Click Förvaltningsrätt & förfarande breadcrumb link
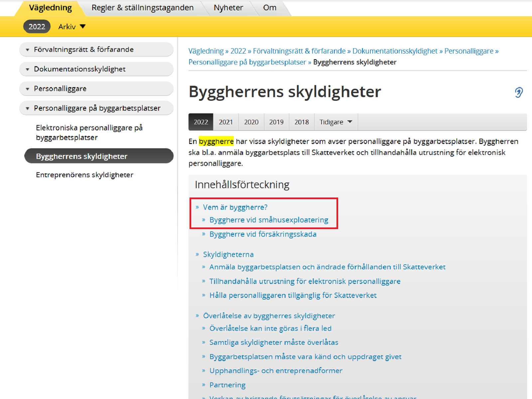Viewport: 532px width, 399px height. click(x=299, y=51)
